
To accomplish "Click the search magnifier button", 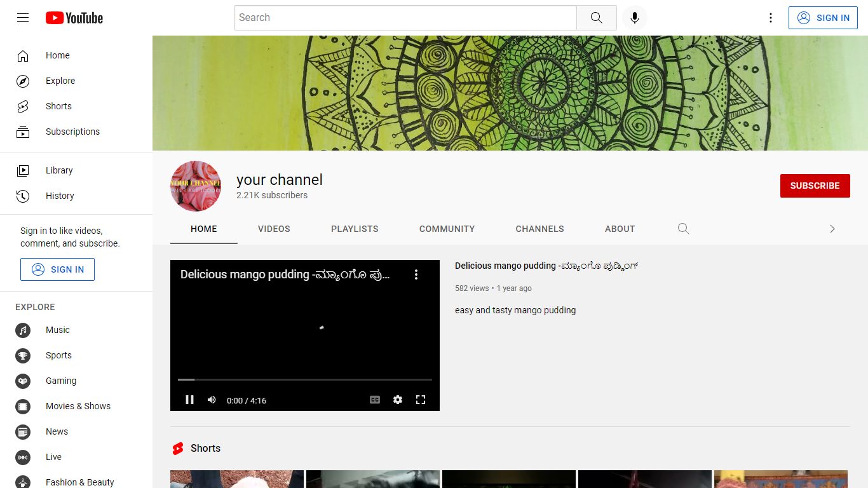I will [596, 18].
